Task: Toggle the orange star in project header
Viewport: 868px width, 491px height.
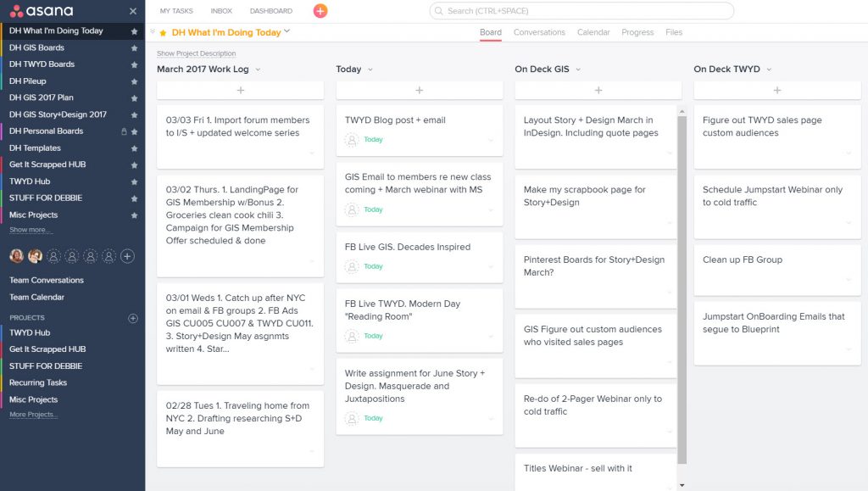Action: (x=163, y=33)
